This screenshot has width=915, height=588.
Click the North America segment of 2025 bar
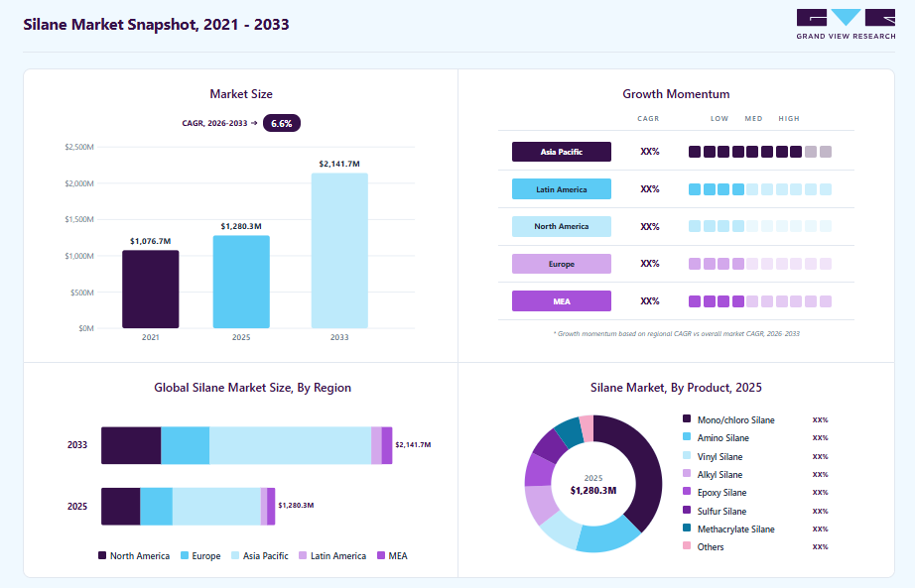[x=121, y=507]
